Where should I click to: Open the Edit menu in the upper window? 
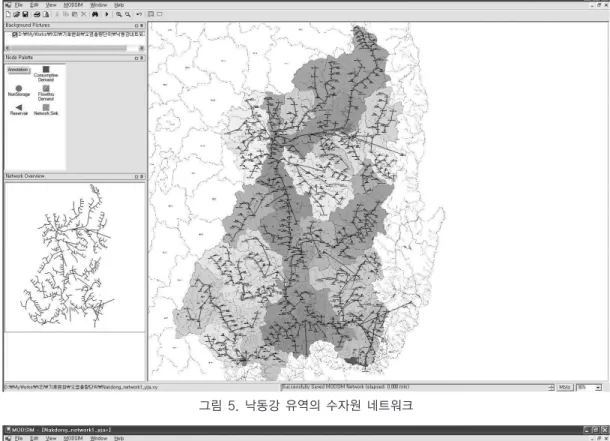[x=34, y=5]
